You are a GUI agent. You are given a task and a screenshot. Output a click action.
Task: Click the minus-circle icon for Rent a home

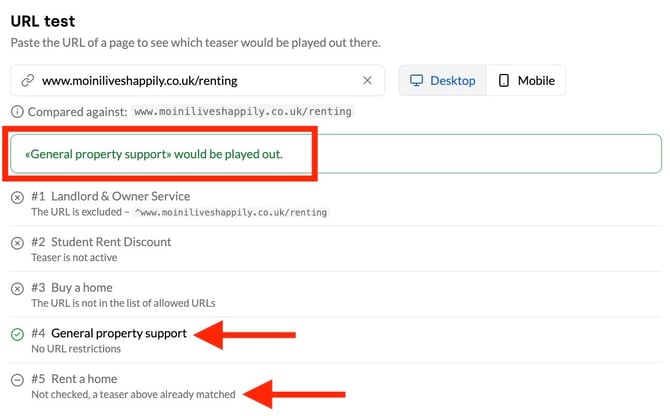pyautogui.click(x=17, y=380)
